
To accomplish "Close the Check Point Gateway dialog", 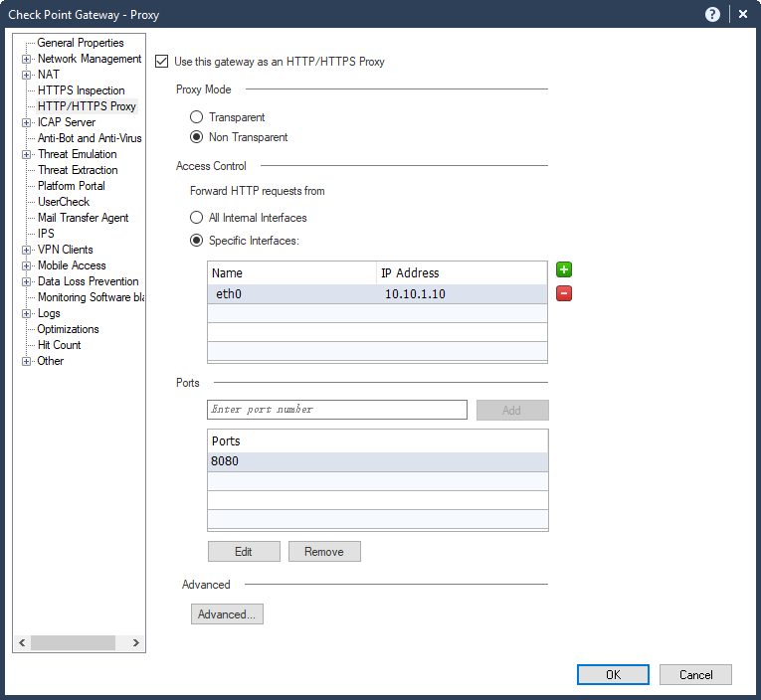I will [x=742, y=15].
